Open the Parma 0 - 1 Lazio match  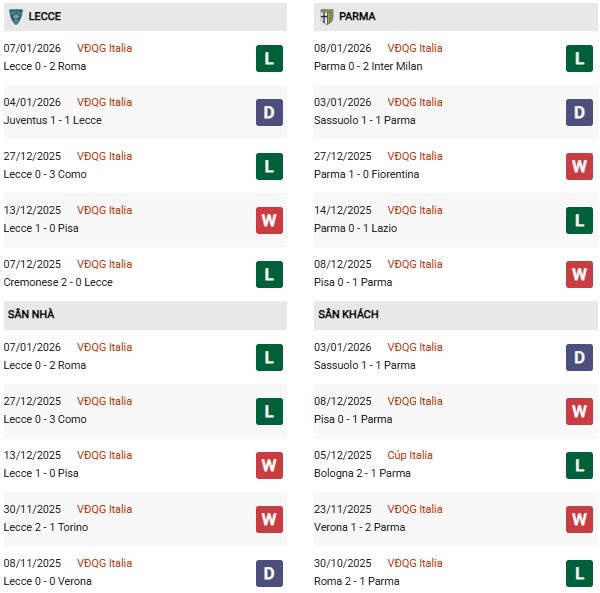pos(355,228)
